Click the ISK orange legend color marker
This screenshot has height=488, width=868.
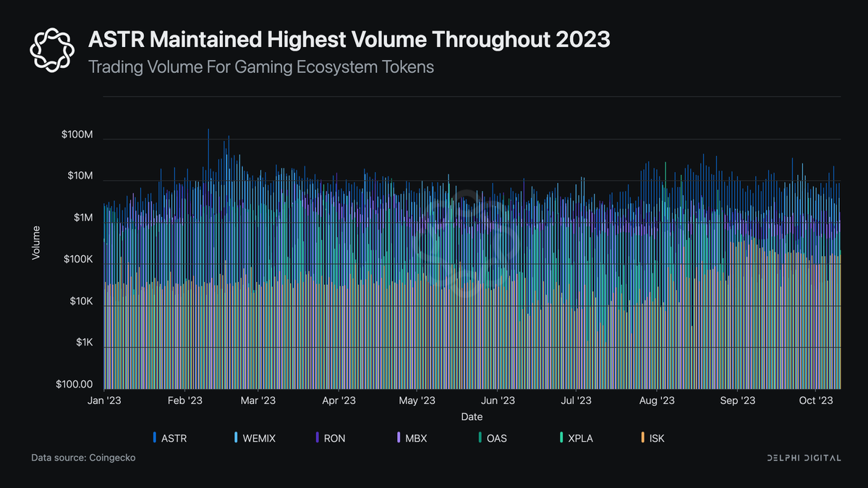point(642,438)
